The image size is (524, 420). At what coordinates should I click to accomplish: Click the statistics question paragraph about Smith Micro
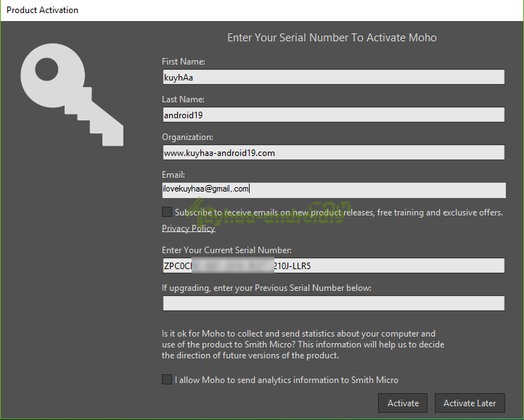pos(303,345)
